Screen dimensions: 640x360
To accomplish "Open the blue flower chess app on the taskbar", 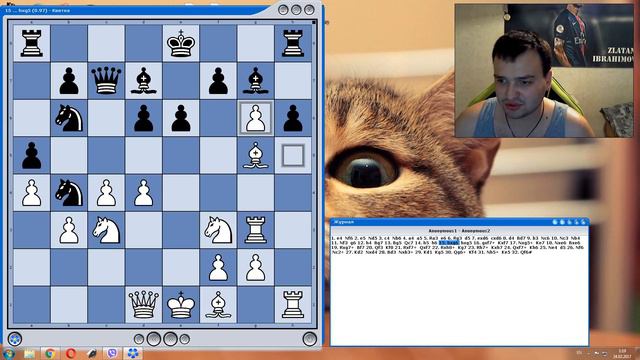I will coord(133,353).
